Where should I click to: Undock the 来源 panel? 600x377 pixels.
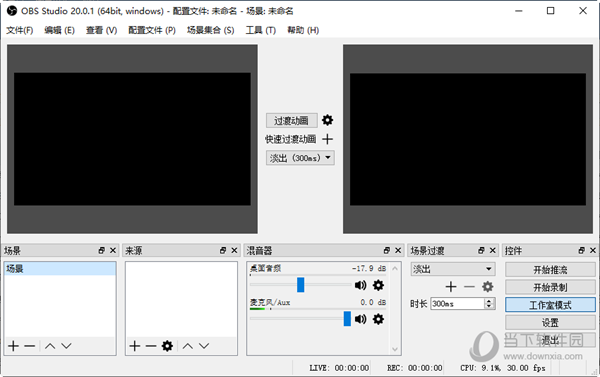point(223,250)
